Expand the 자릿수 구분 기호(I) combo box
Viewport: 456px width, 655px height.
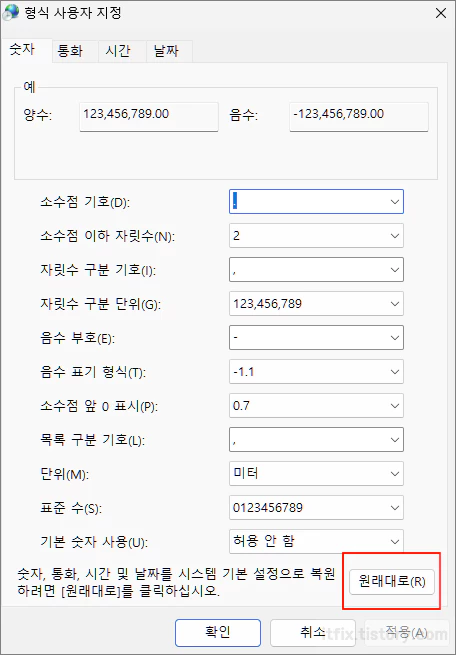tap(316, 270)
